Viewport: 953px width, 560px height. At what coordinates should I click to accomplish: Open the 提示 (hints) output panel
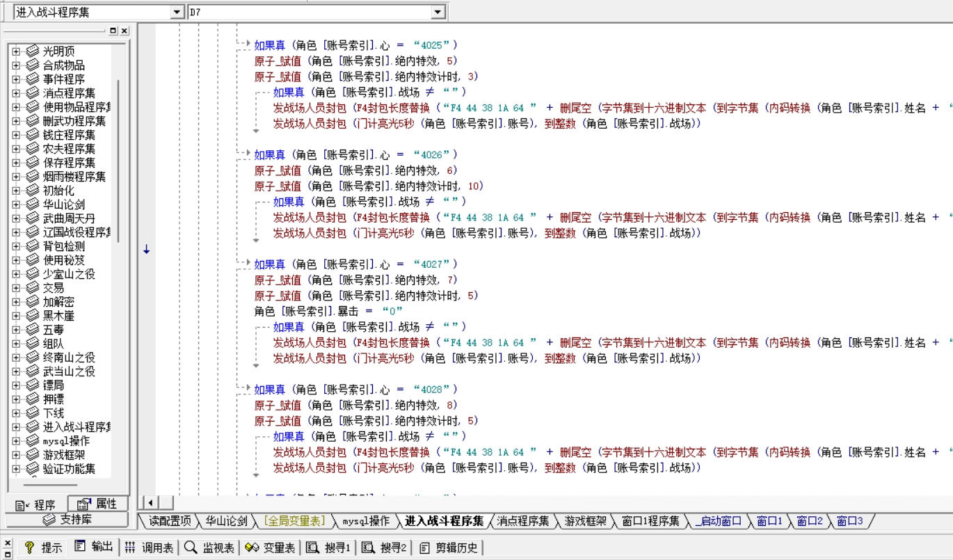point(44,547)
